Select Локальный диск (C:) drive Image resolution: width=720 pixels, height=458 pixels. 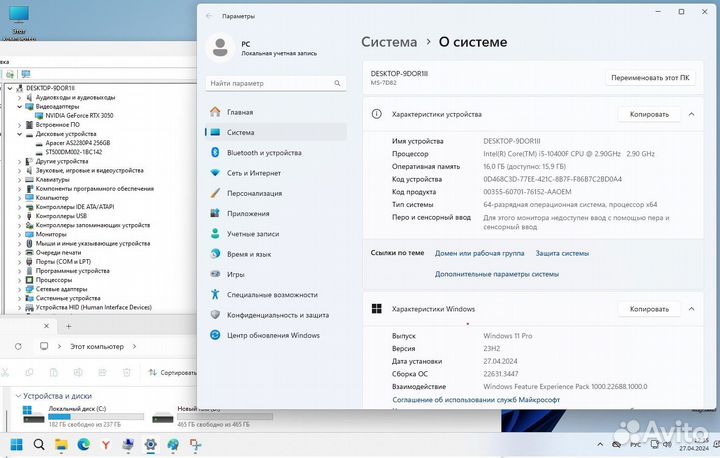[x=83, y=416]
